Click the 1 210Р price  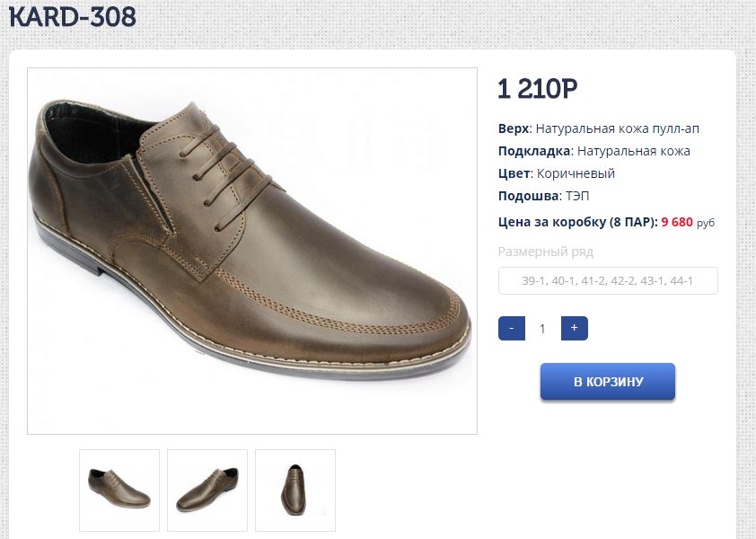[537, 89]
